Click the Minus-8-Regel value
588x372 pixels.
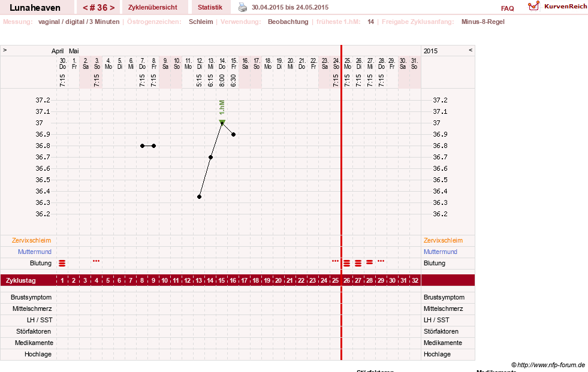click(x=483, y=22)
